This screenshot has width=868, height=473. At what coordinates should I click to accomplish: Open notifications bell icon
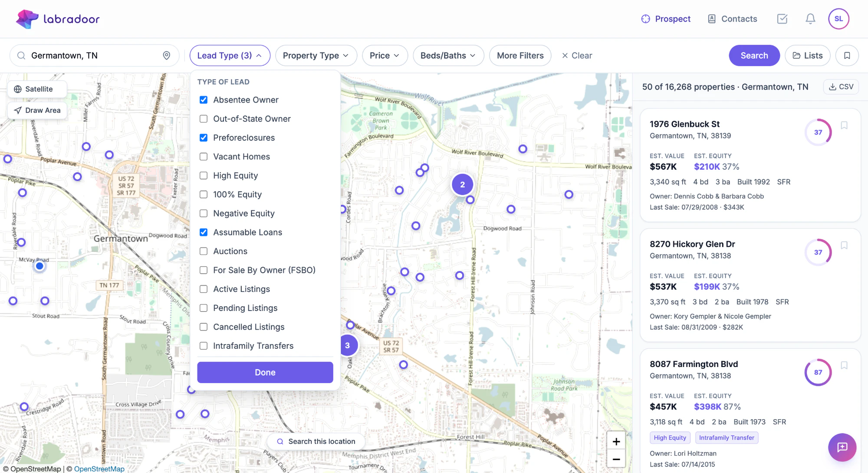click(x=810, y=19)
